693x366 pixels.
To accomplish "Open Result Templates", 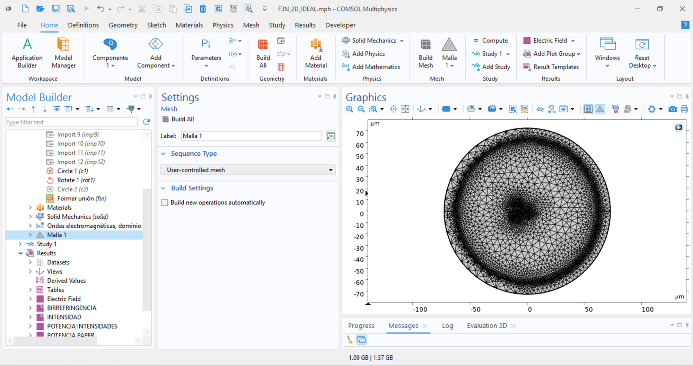I will tap(551, 67).
